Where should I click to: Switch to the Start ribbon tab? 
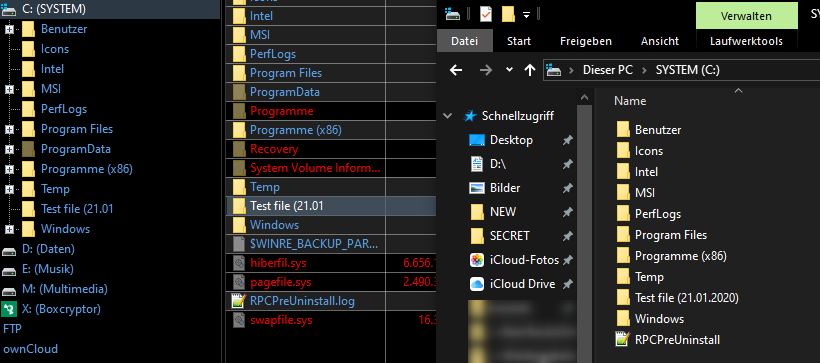[519, 41]
